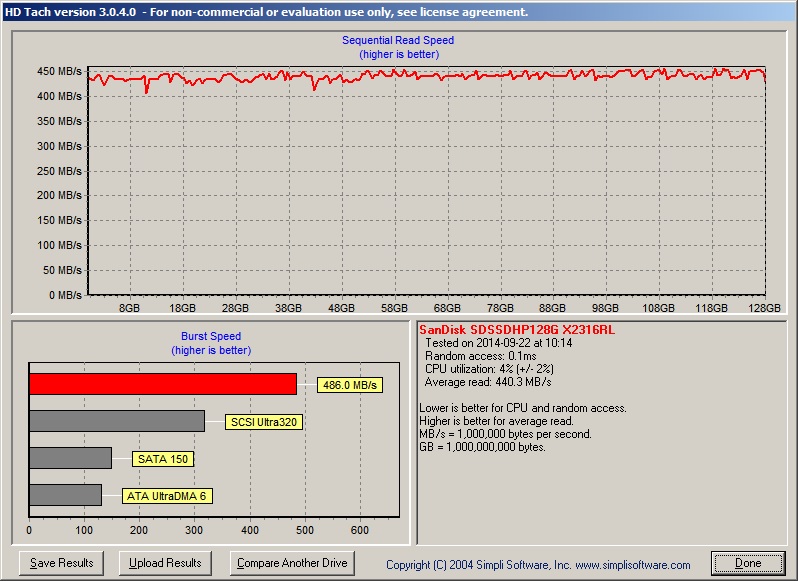Click the SCSI Ultra320 label

pyautogui.click(x=264, y=422)
